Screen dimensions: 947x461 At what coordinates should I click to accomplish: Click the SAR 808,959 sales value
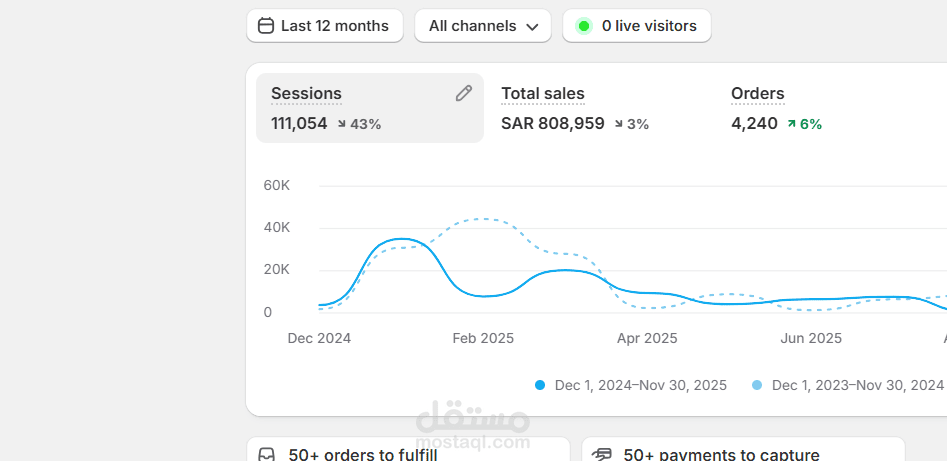coord(553,124)
